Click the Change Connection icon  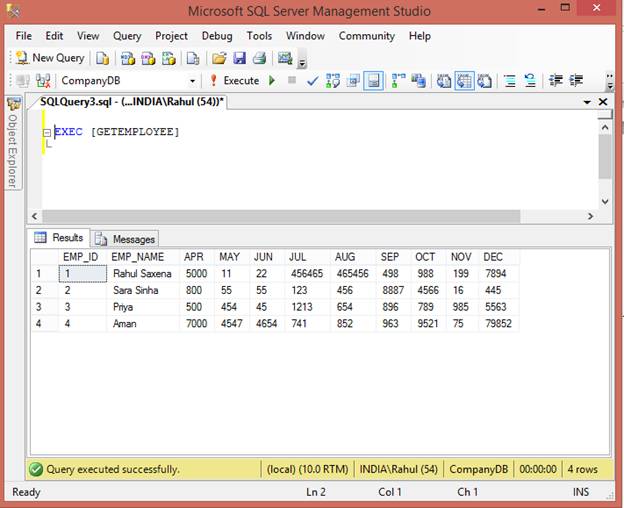point(43,81)
